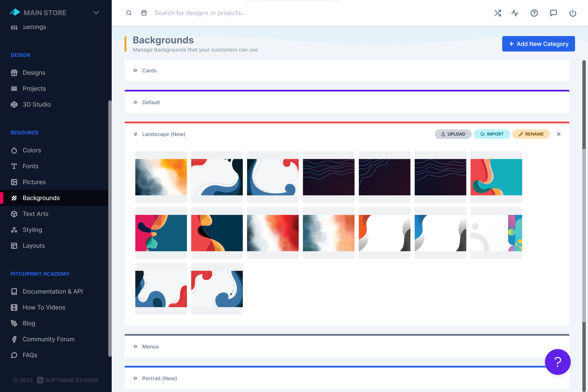This screenshot has width=588, height=392.
Task: Open the purple help bubble button
Action: (557, 362)
